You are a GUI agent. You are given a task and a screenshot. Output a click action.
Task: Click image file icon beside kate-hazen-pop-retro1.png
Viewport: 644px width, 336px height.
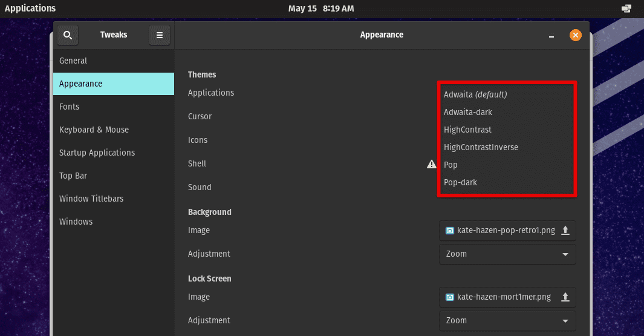tap(450, 230)
